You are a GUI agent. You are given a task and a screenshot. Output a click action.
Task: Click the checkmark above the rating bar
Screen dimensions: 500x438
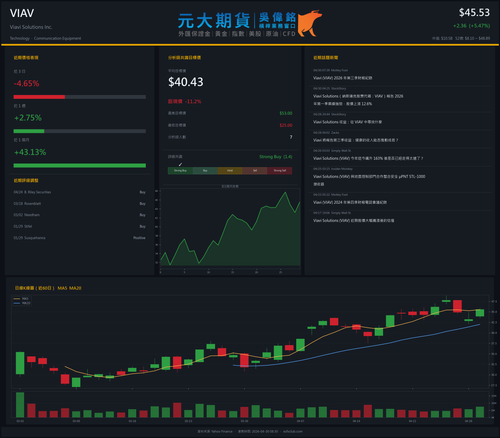(x=180, y=164)
